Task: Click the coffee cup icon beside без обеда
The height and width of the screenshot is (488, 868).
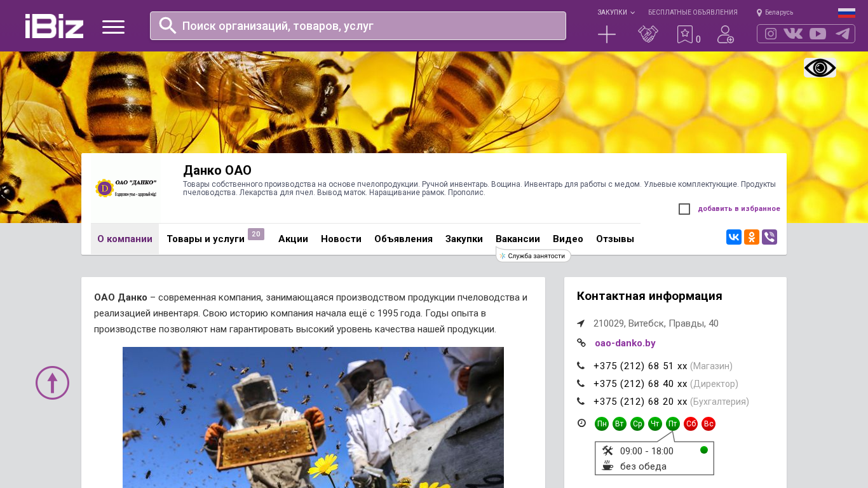Action: (607, 466)
